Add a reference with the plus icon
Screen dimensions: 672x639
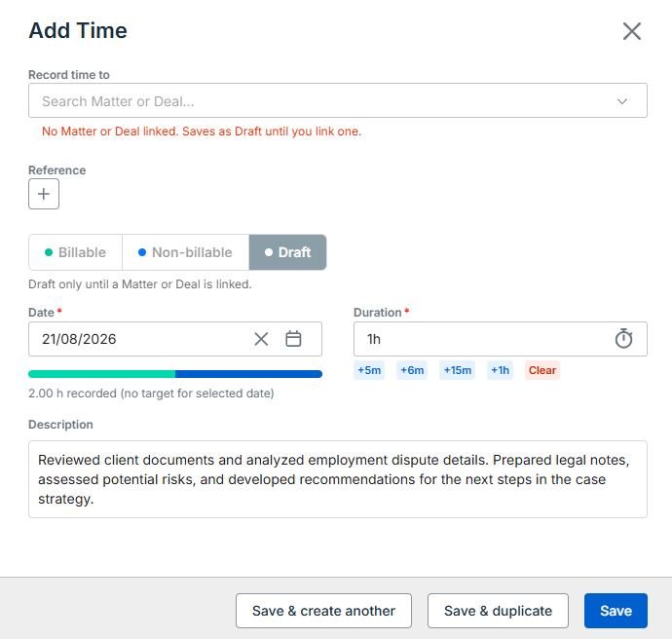coord(44,194)
